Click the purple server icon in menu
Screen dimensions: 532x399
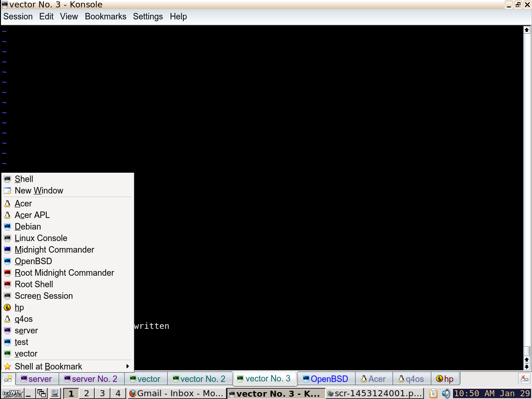(7, 331)
